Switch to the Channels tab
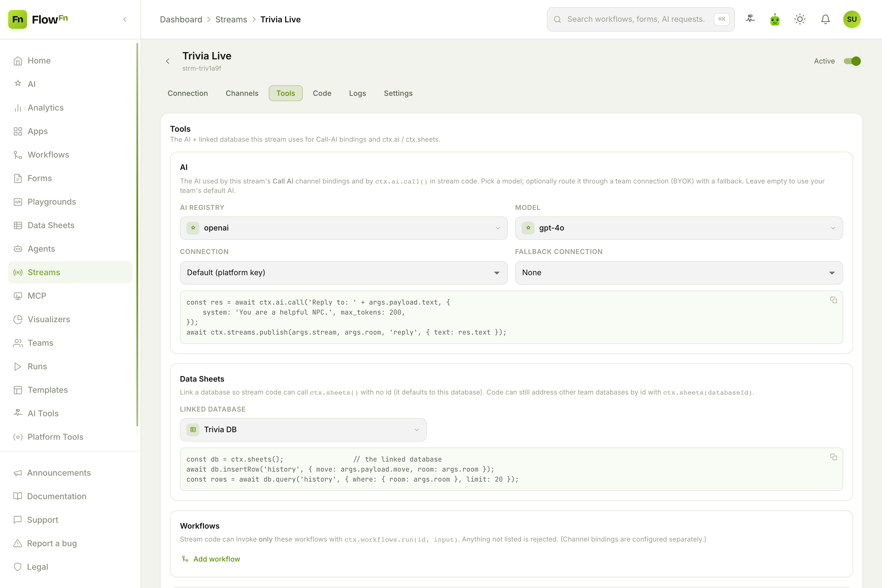 242,93
